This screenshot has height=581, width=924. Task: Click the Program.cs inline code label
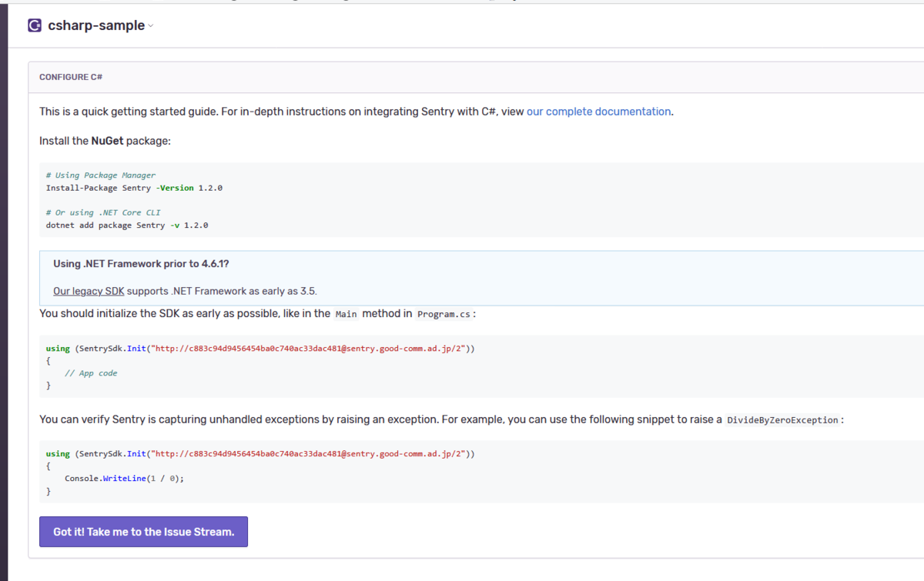tap(445, 314)
